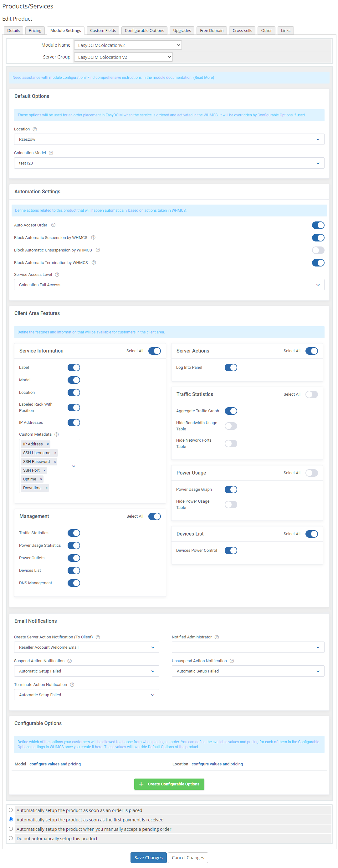Toggle Power Usage Graph switch
The height and width of the screenshot is (868, 338).
coord(231,490)
